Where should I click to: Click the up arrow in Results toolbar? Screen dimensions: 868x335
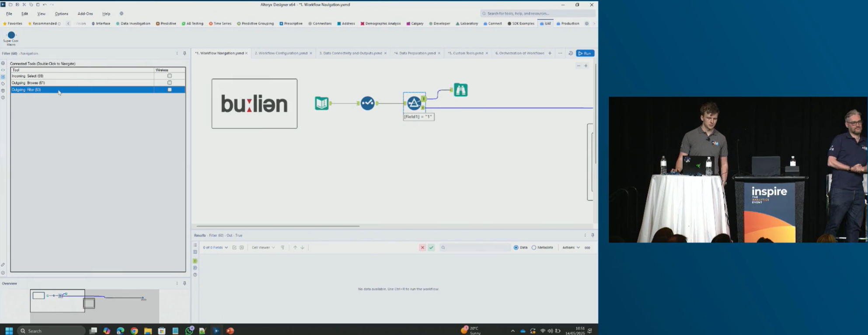pos(295,247)
